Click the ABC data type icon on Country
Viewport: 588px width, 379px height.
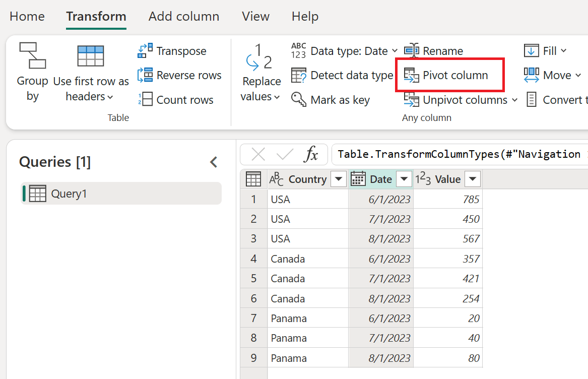point(276,179)
